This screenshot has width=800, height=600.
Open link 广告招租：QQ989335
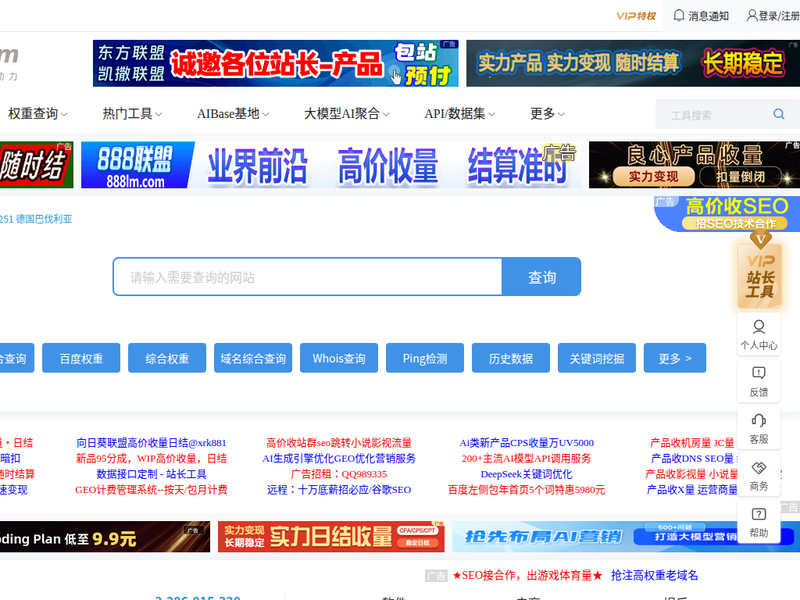tap(339, 474)
